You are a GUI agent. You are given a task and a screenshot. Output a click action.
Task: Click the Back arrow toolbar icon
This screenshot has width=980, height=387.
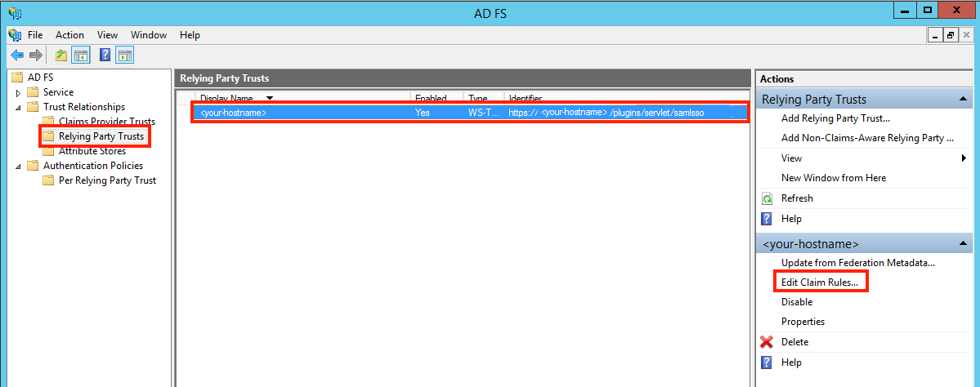point(17,56)
